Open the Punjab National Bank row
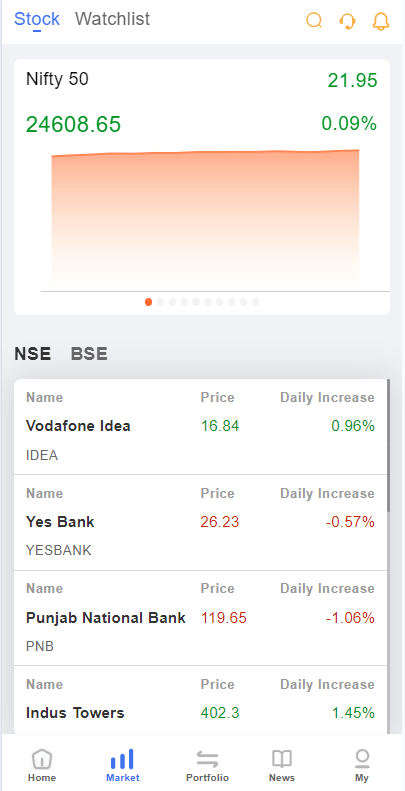 [201, 618]
